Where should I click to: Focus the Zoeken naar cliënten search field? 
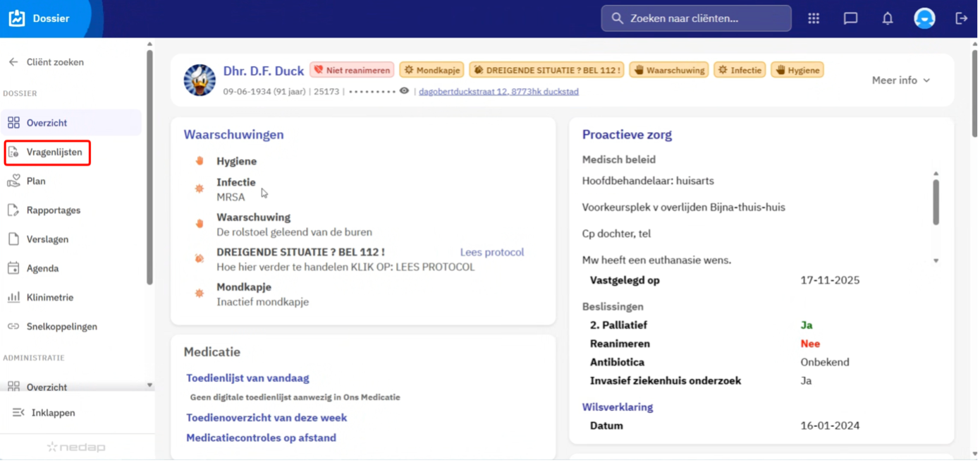coord(696,18)
